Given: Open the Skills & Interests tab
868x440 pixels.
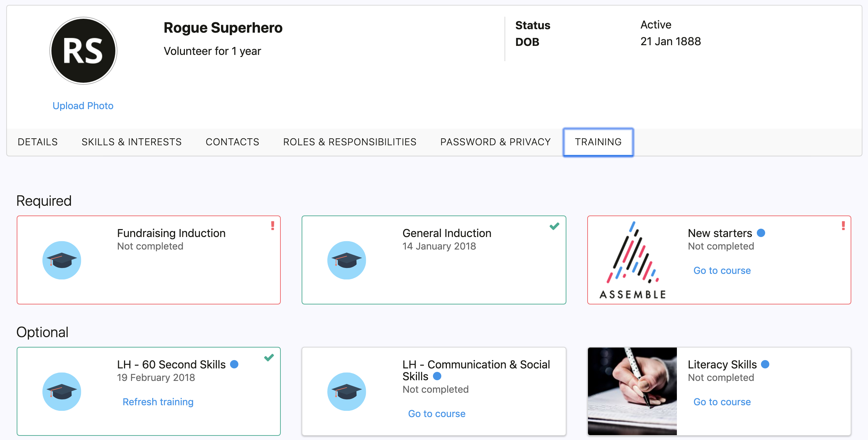Looking at the screenshot, I should point(132,142).
